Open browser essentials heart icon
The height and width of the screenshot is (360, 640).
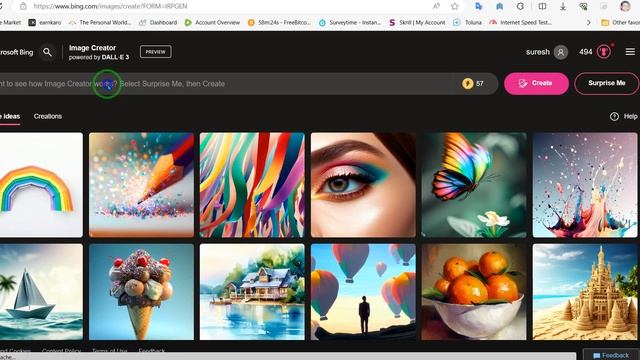pos(583,6)
